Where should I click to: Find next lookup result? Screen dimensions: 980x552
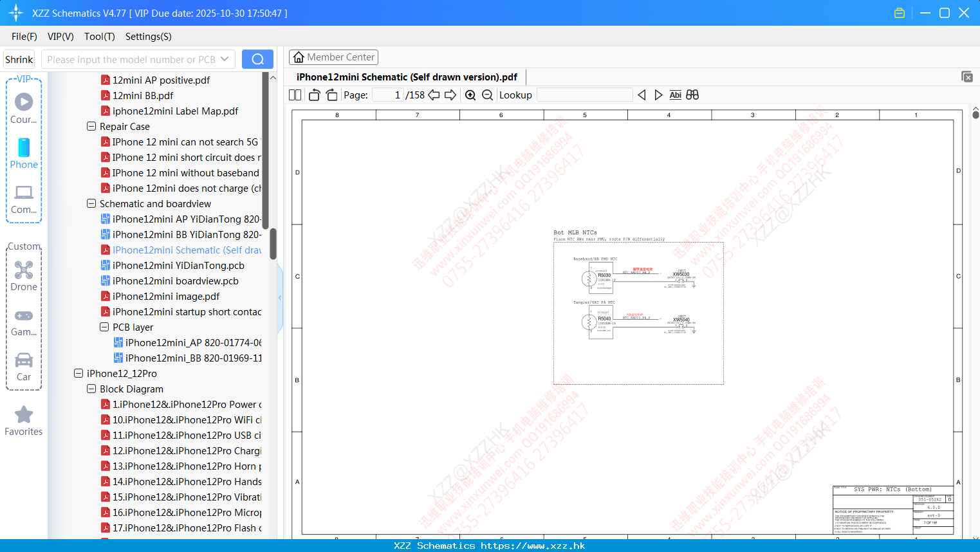coord(658,95)
